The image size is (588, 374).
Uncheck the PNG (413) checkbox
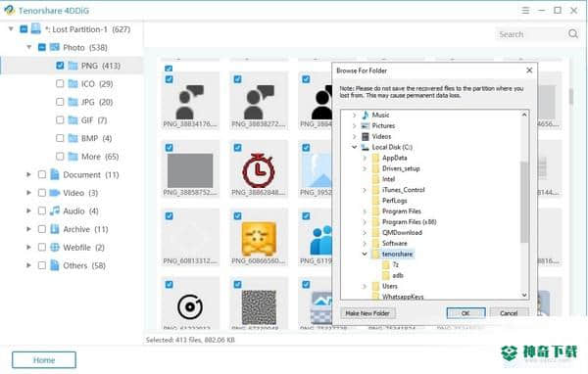point(60,66)
